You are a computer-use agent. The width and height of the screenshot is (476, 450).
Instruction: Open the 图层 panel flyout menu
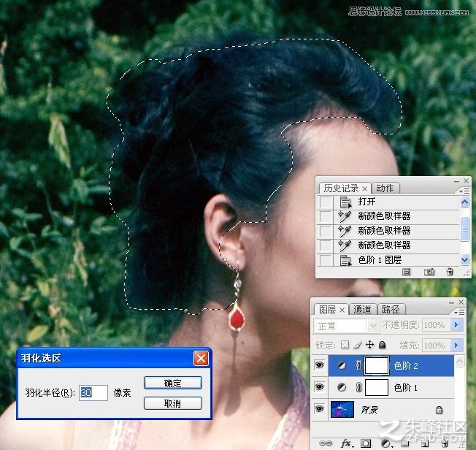coord(460,313)
